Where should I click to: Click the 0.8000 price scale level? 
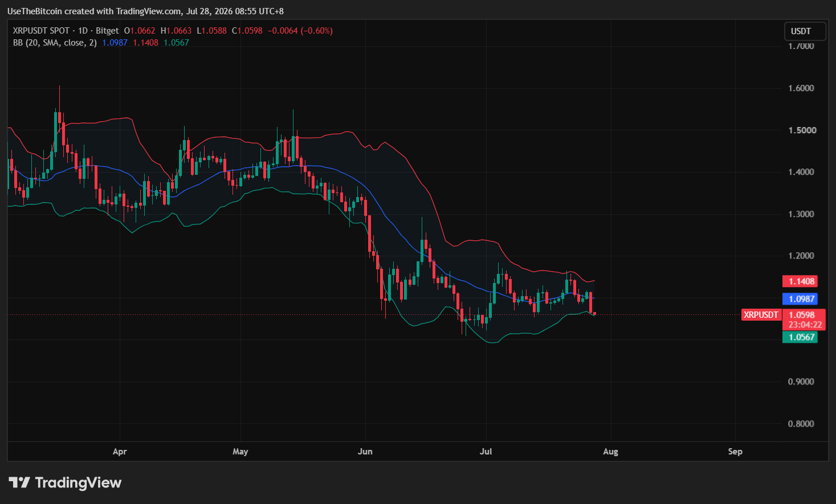[801, 424]
